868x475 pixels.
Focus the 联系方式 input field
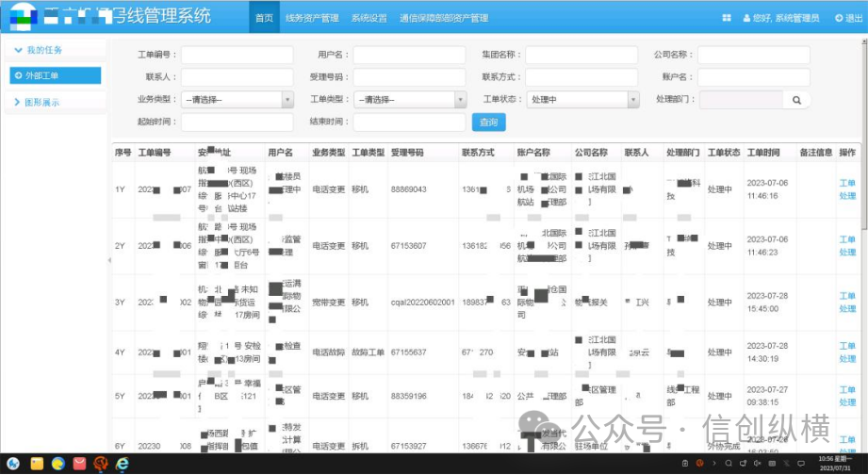point(581,77)
